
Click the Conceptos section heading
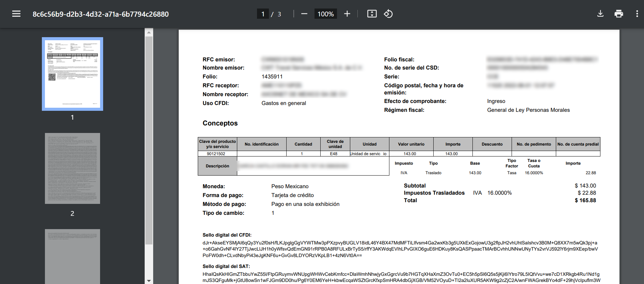(220, 123)
